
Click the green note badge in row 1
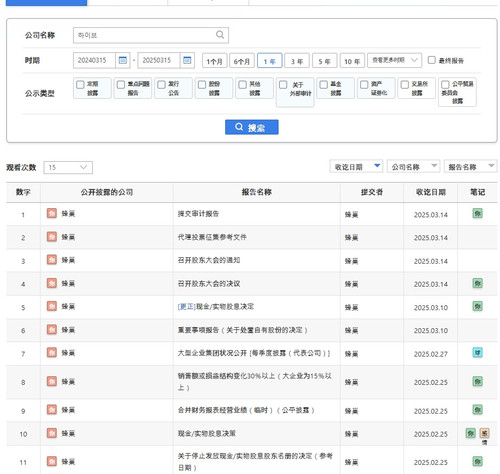(x=477, y=213)
